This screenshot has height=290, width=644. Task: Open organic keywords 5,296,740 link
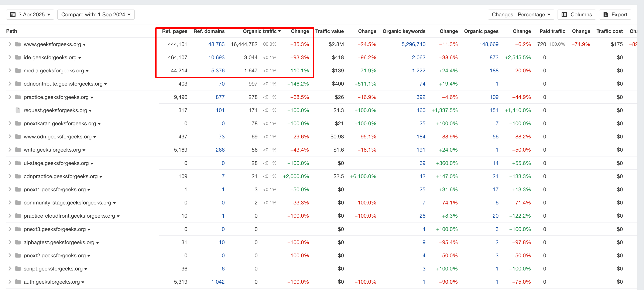[x=413, y=44]
